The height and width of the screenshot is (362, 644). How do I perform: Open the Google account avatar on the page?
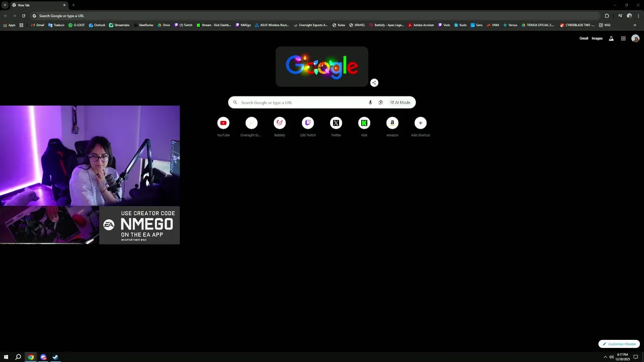pos(635,38)
